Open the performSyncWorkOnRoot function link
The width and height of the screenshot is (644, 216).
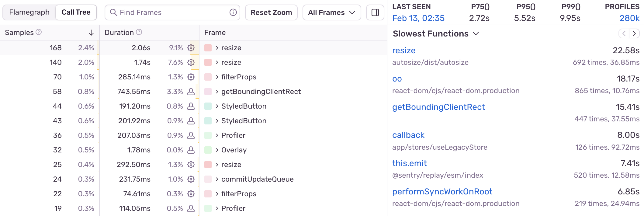[442, 192]
